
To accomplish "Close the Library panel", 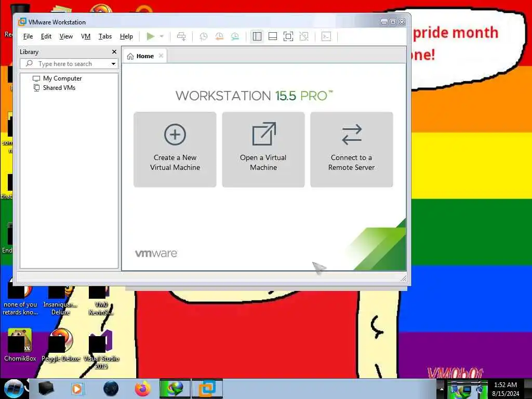I will click(x=114, y=51).
